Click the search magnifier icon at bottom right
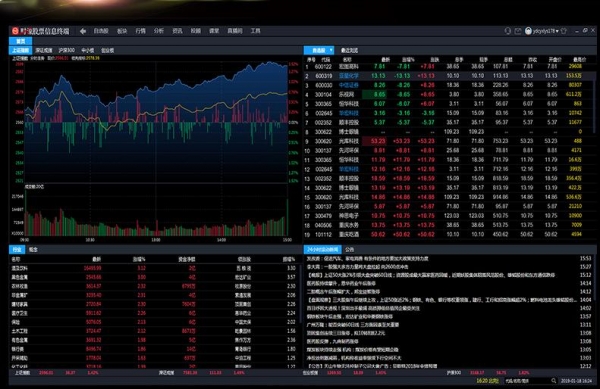 [553, 381]
